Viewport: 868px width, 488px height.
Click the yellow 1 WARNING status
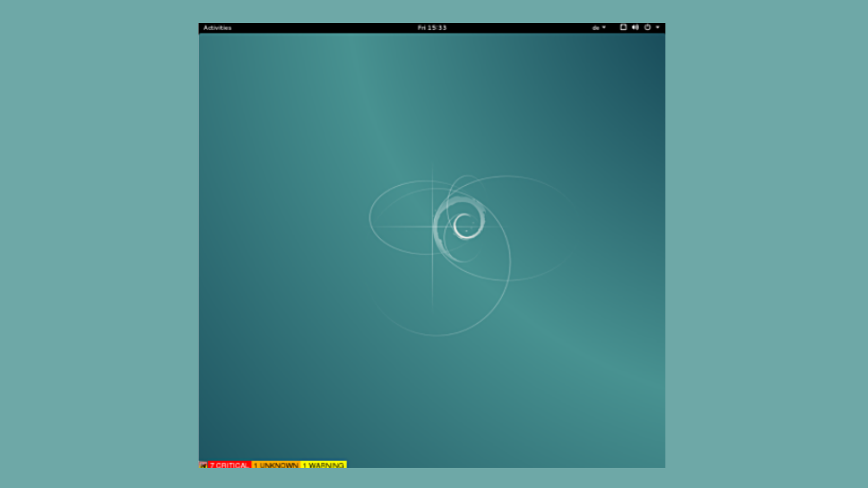323,465
